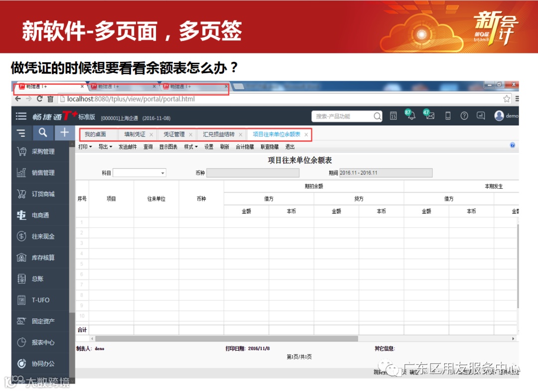Image resolution: width=538 pixels, height=392 pixels.
Task: Click the vertical table scrollbar
Action: click(x=518, y=266)
